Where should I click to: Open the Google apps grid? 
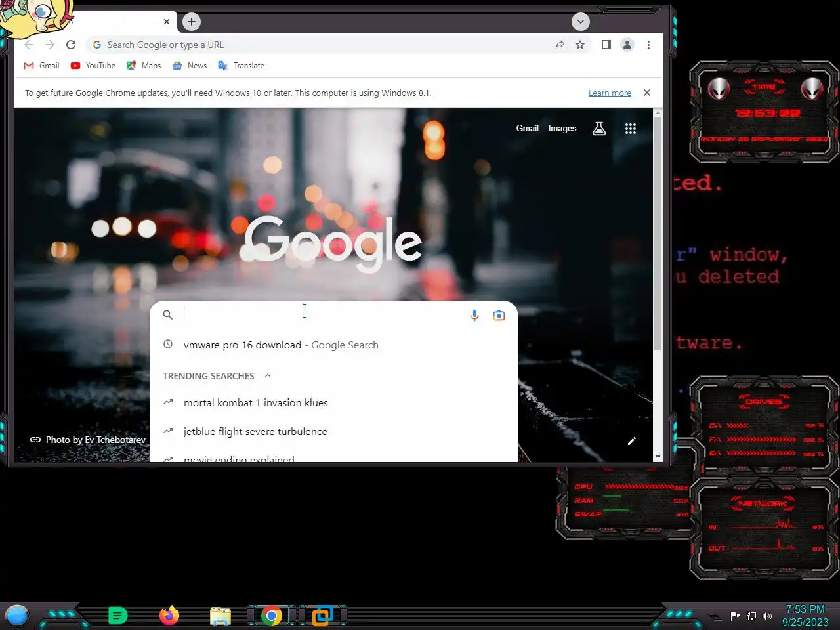pos(631,129)
